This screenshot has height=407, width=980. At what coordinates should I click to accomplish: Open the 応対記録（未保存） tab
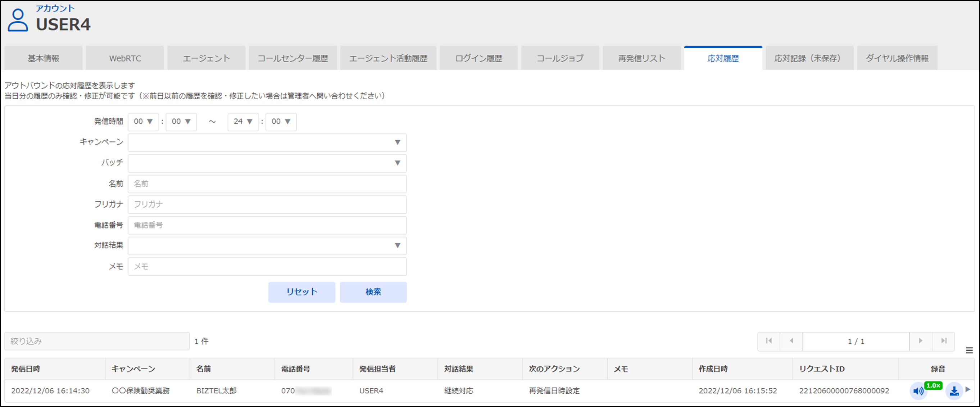[x=809, y=58]
